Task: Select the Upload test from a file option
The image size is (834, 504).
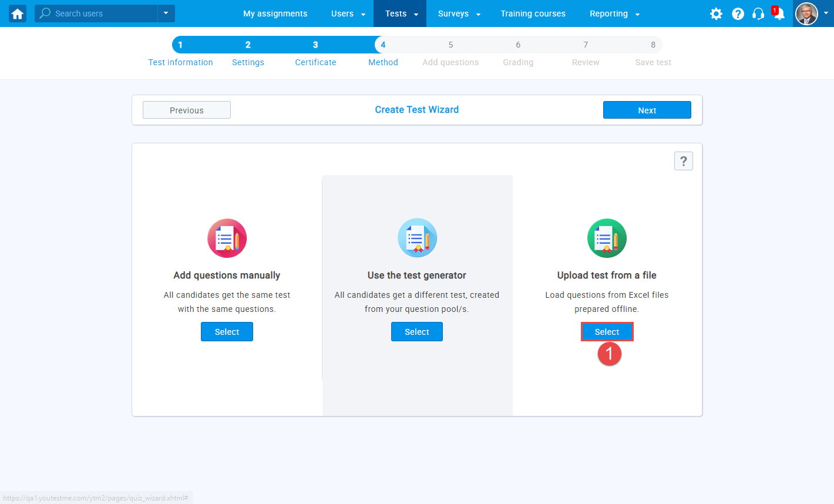Action: (x=606, y=331)
